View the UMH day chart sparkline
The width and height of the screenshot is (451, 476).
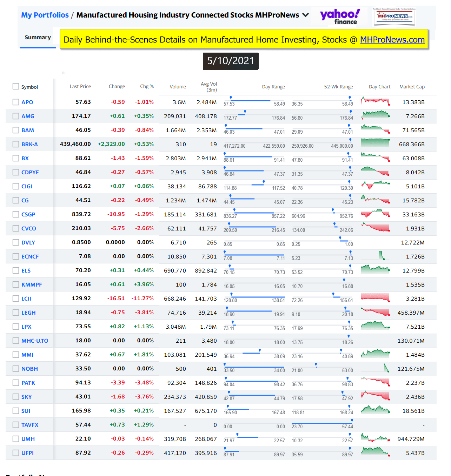[375, 438]
